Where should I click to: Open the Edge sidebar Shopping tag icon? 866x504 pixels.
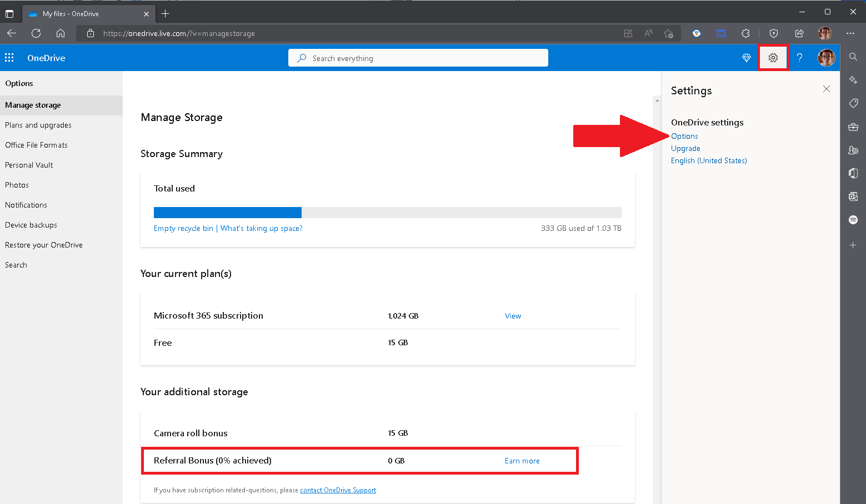(x=853, y=103)
